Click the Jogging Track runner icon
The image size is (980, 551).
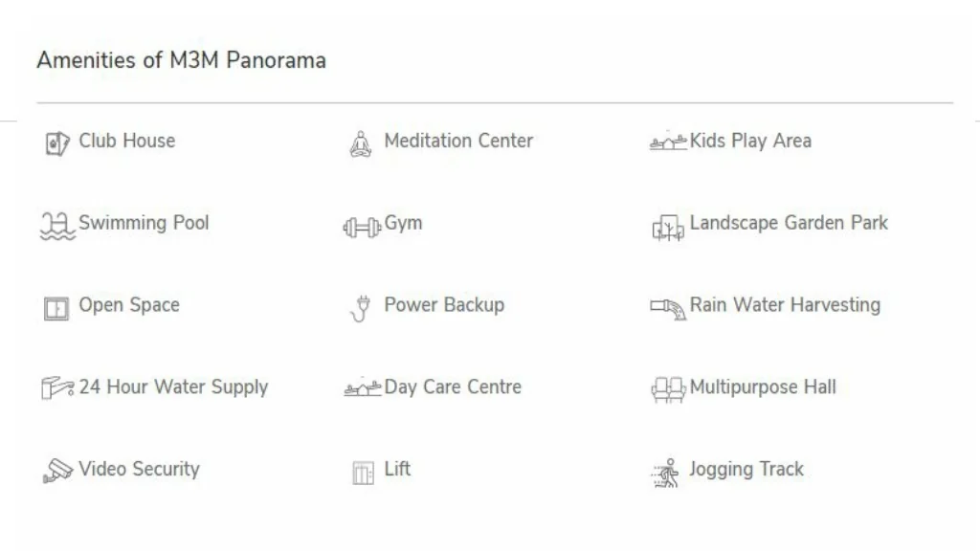click(666, 473)
